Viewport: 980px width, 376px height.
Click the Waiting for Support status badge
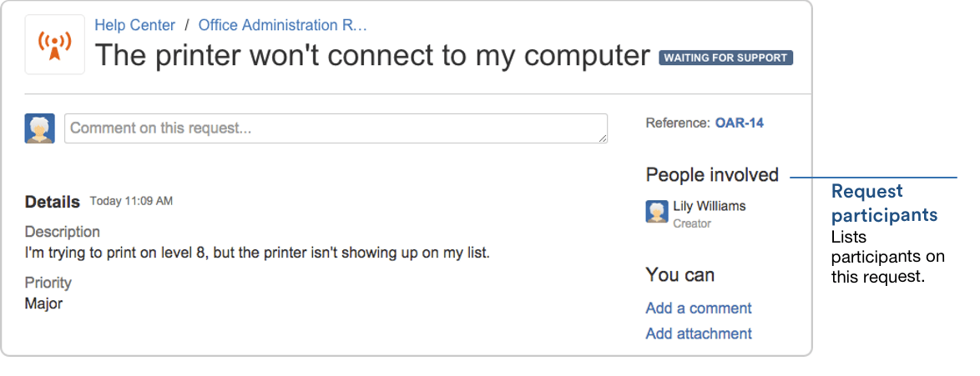pos(725,58)
